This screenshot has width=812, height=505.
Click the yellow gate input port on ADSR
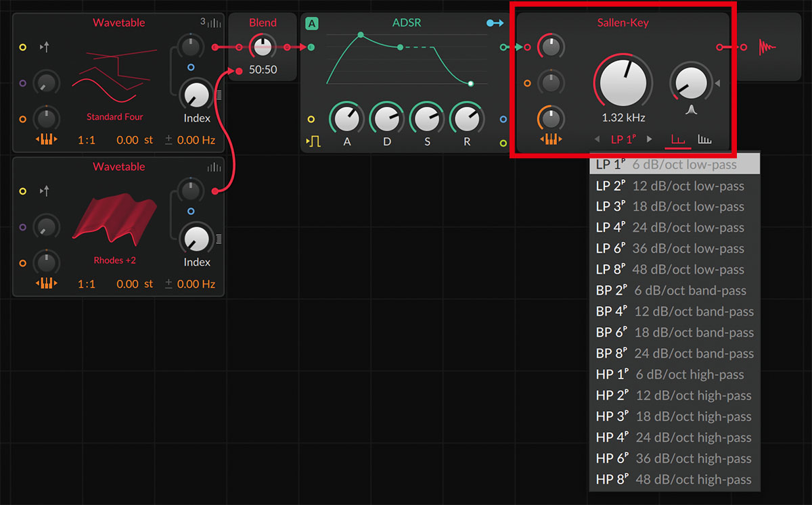(311, 120)
